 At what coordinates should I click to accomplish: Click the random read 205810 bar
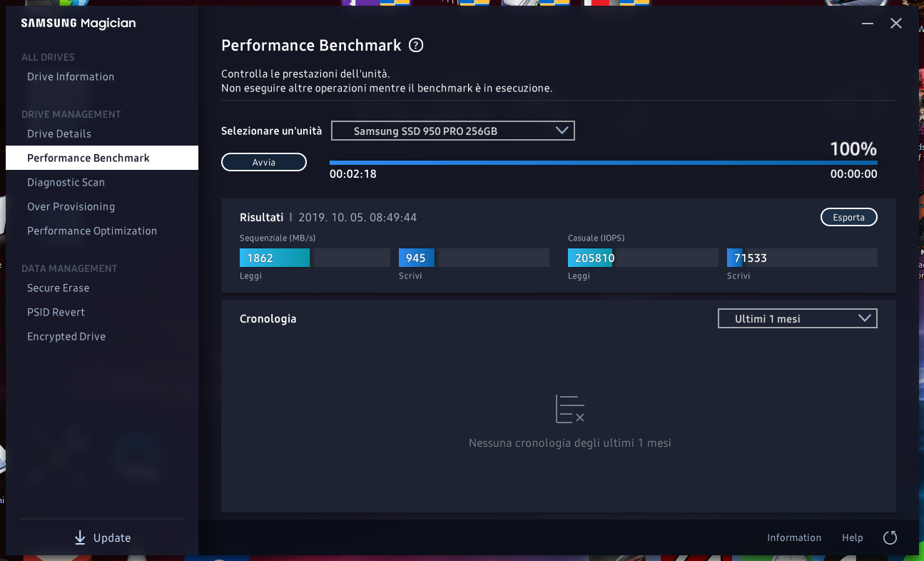click(x=643, y=258)
